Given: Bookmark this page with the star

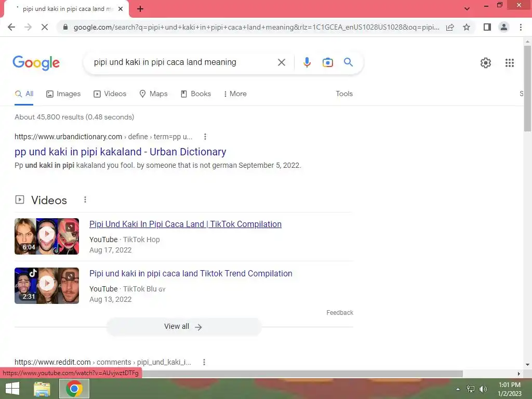Looking at the screenshot, I should 467,27.
